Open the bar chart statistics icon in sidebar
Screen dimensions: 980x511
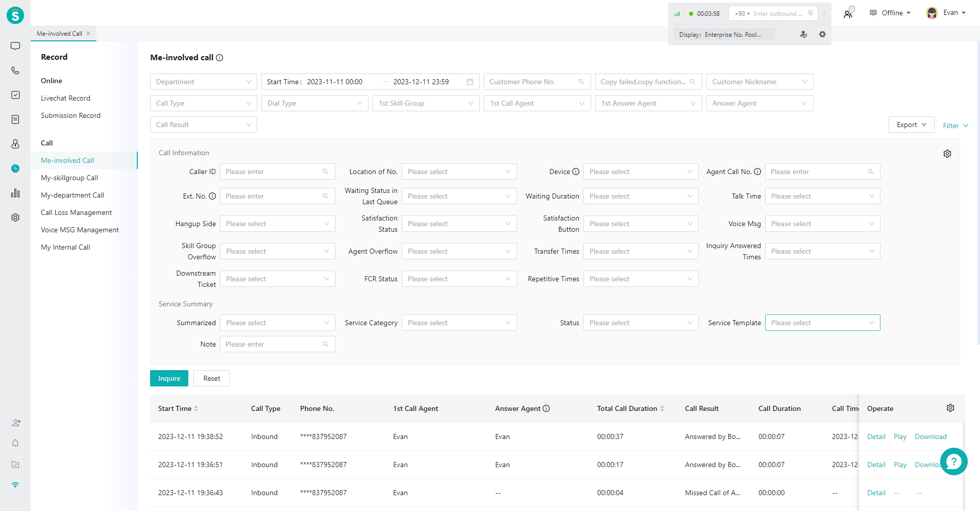[x=15, y=193]
